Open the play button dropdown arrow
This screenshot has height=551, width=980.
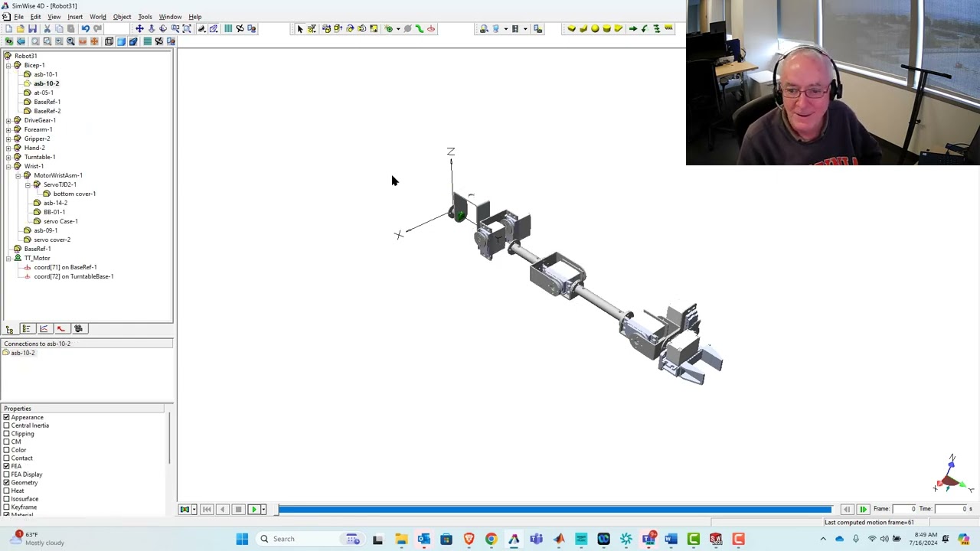(263, 509)
